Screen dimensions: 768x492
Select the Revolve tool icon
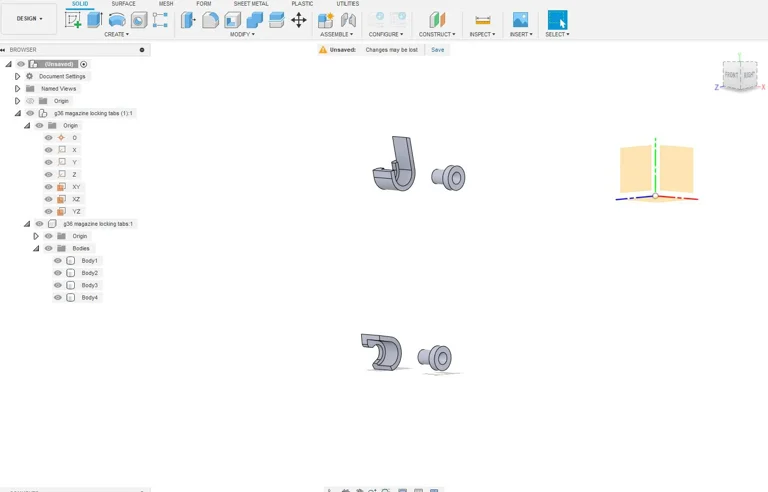point(117,20)
